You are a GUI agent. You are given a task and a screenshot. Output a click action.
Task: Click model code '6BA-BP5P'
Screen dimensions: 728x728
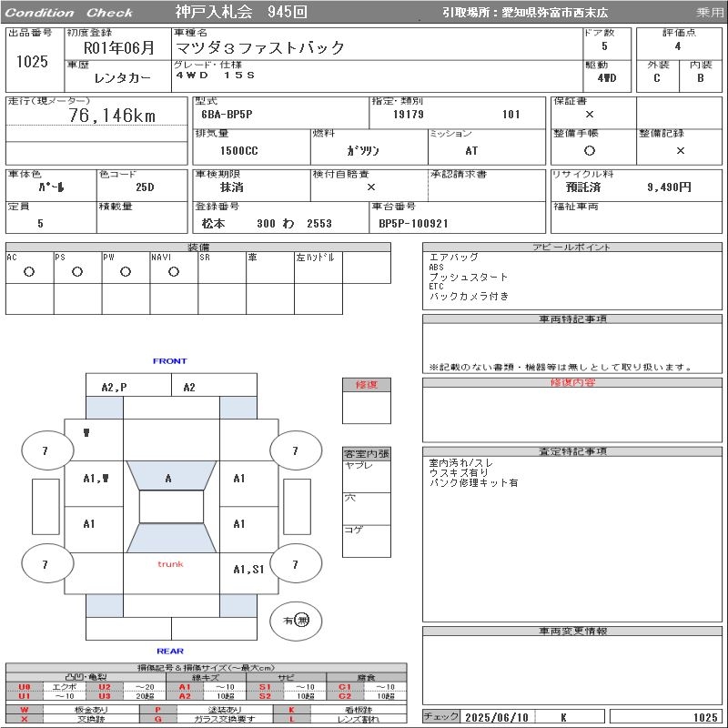coord(227,115)
